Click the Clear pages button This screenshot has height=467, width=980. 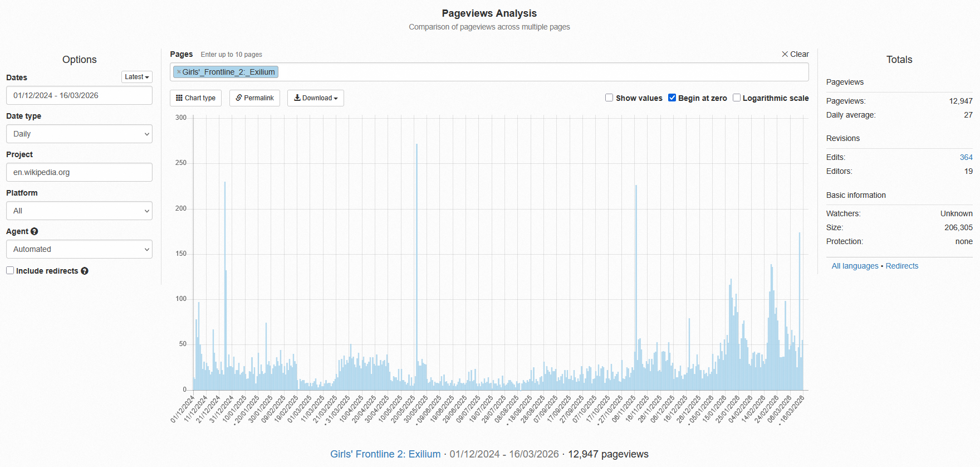pos(795,54)
